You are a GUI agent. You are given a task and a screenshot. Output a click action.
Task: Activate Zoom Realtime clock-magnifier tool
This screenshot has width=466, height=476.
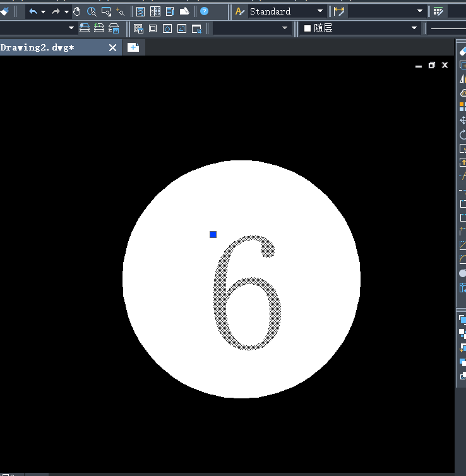(92, 12)
